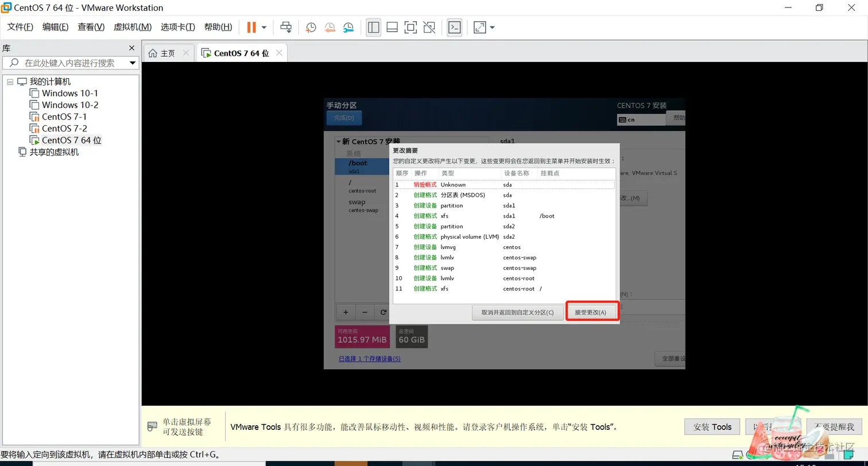This screenshot has width=868, height=466.
Task: Select 共享的虚拟机 in the library
Action: (54, 152)
